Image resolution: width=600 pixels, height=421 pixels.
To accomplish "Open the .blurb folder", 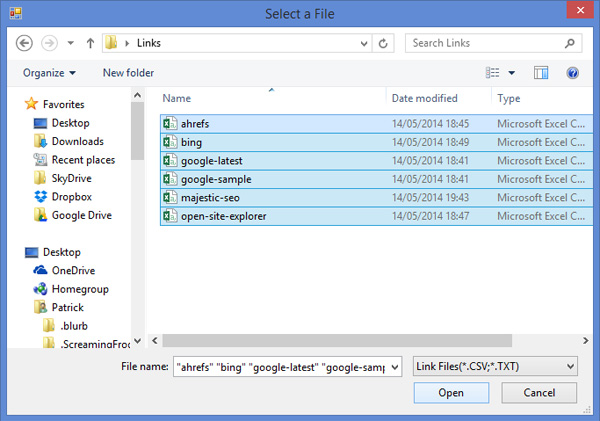I will point(65,326).
